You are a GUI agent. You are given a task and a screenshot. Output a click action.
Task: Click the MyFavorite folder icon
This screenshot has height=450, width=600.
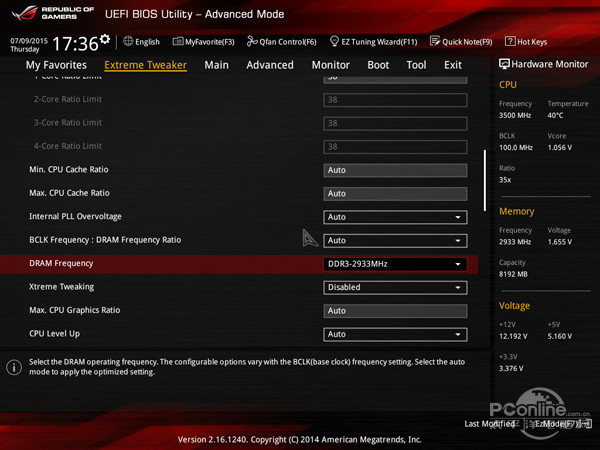tap(178, 41)
